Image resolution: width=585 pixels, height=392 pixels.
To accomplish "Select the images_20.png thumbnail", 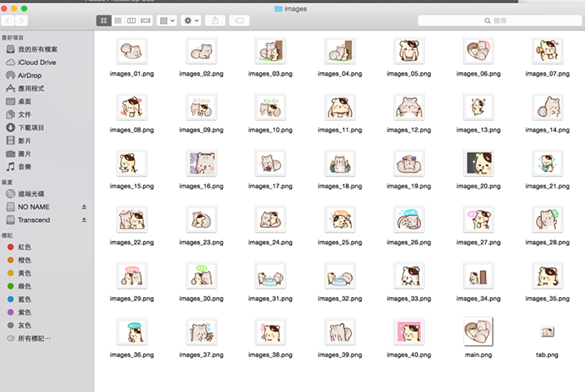I will [x=479, y=163].
